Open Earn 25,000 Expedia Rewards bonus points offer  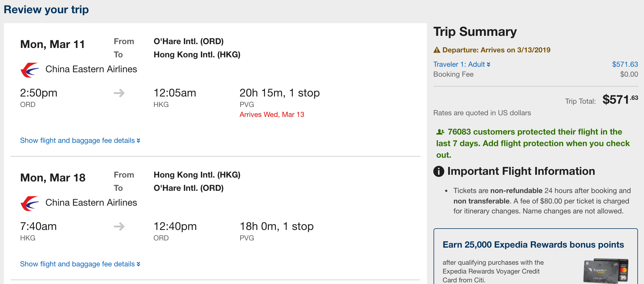(x=533, y=245)
